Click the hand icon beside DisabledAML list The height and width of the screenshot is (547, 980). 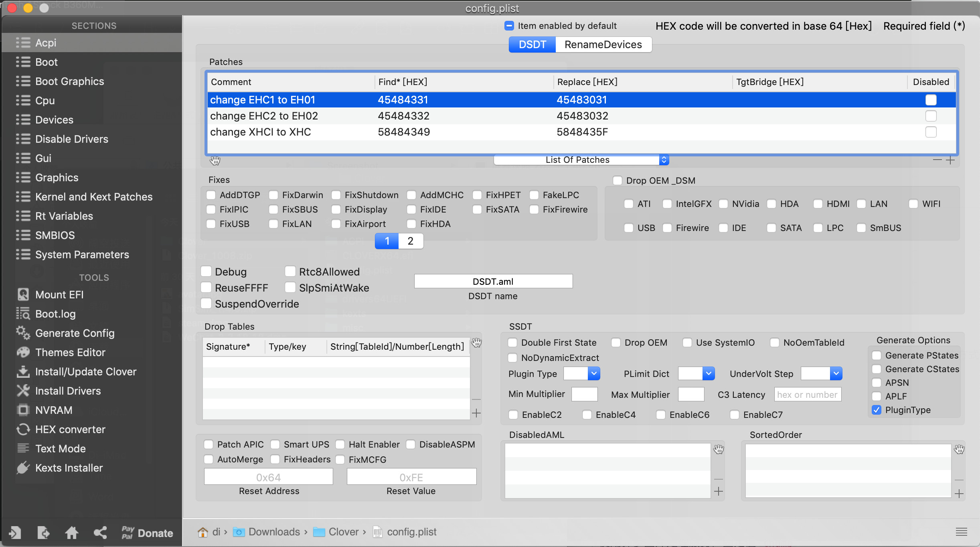(719, 449)
